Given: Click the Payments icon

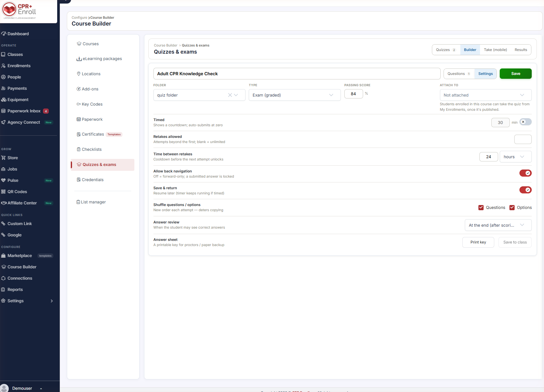Looking at the screenshot, I should pos(3,88).
